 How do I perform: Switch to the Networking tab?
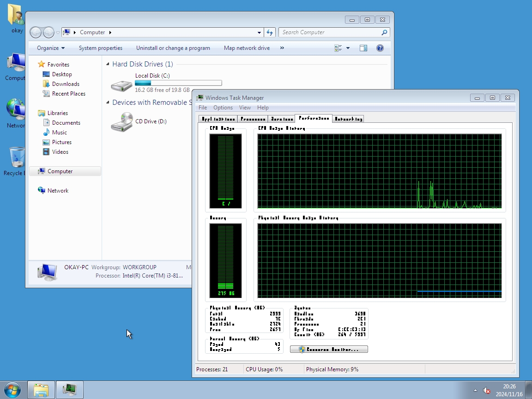(348, 119)
